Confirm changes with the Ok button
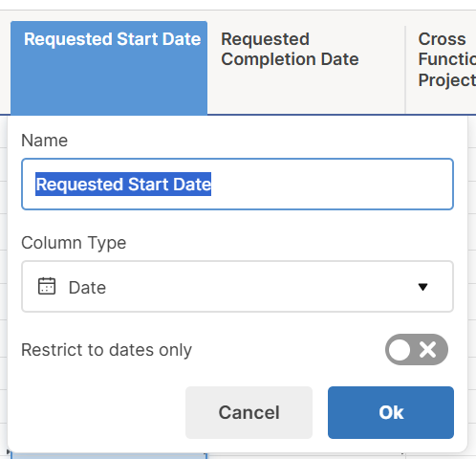 (391, 412)
